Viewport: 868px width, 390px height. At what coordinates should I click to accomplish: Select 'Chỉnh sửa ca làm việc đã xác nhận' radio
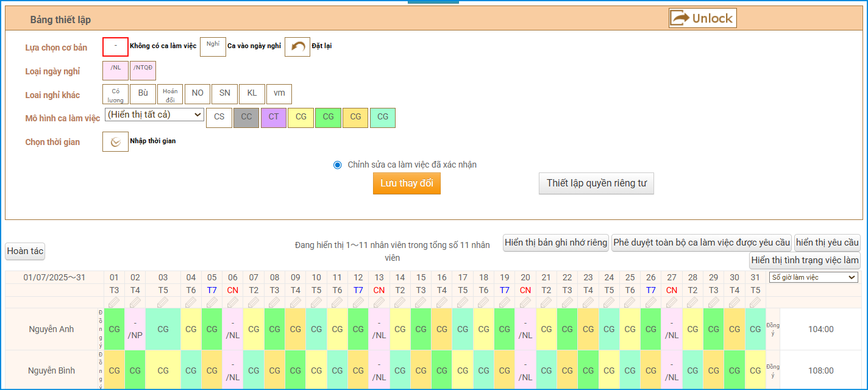click(x=338, y=165)
